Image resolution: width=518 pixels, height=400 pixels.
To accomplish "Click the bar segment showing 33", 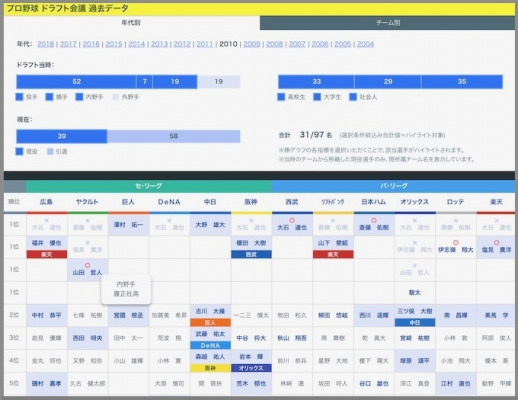I will coord(316,82).
